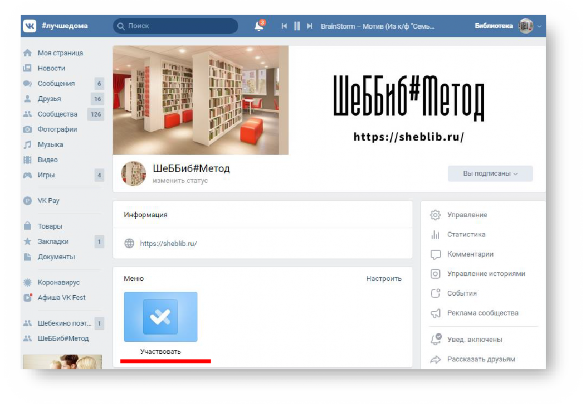Open the Вы подписаны dropdown button
Image resolution: width=585 pixels, height=407 pixels.
point(490,174)
